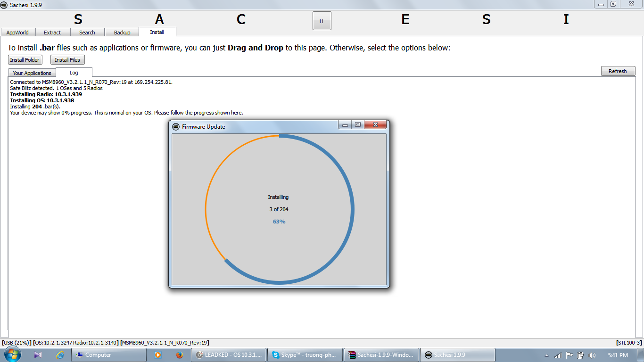Image resolution: width=644 pixels, height=362 pixels.
Task: Click the volume speaker tray icon
Action: [x=593, y=355]
